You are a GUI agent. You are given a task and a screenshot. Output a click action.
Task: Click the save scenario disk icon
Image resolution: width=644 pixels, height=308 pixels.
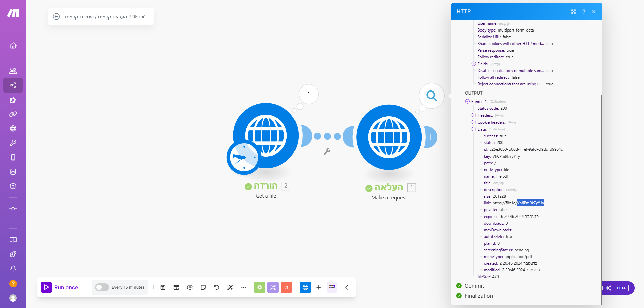(163, 287)
